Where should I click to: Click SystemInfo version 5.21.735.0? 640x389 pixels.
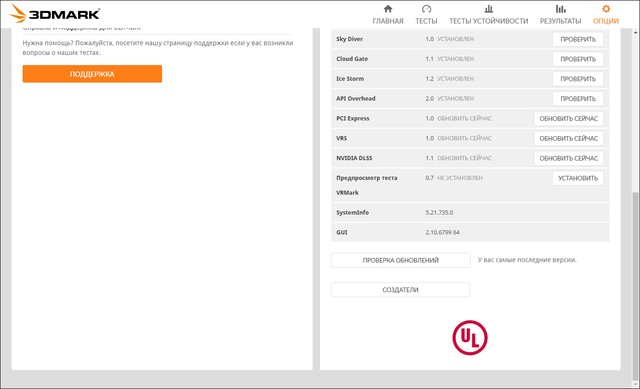click(x=439, y=212)
